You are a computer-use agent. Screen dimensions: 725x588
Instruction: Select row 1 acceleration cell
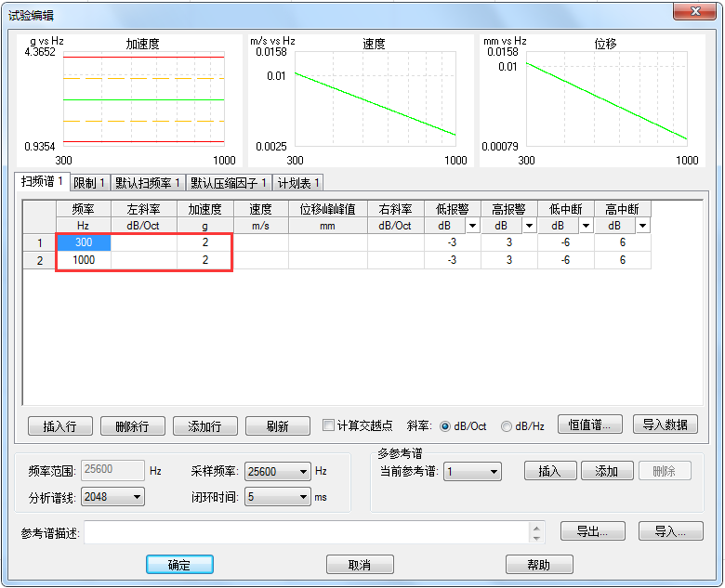pos(205,242)
